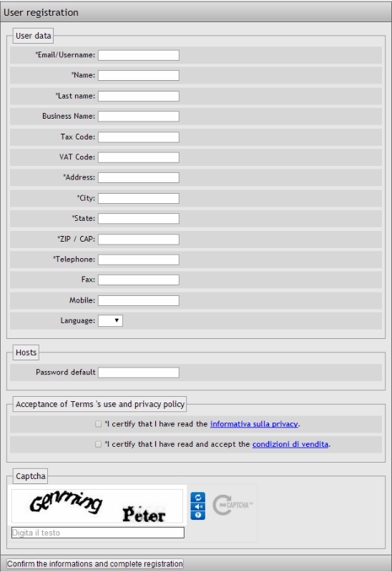
Task: Click into the Last name field
Action: point(139,96)
